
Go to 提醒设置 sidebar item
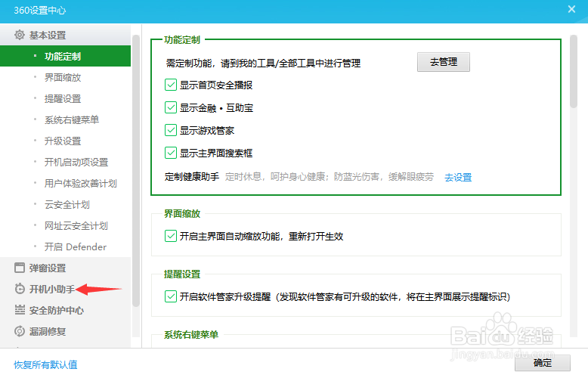(x=65, y=98)
